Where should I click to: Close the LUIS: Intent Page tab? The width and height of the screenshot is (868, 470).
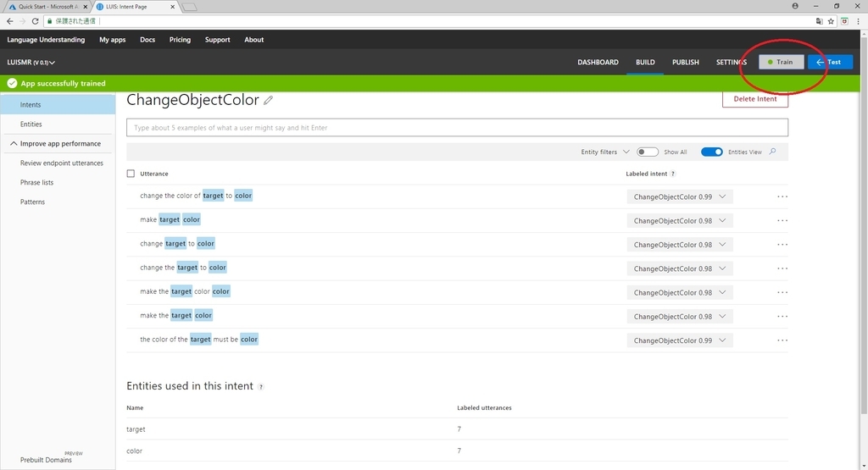point(173,7)
